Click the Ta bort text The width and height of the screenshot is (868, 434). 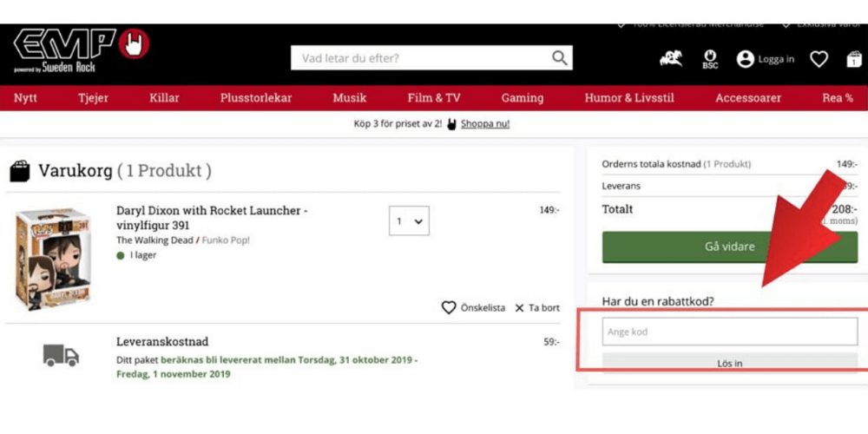click(x=544, y=308)
